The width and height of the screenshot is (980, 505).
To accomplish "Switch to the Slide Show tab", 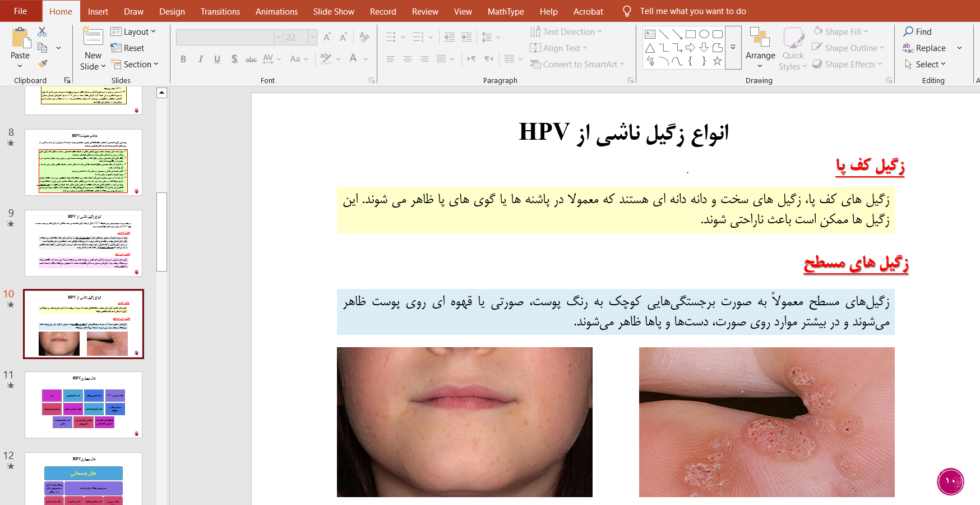I will pyautogui.click(x=334, y=11).
